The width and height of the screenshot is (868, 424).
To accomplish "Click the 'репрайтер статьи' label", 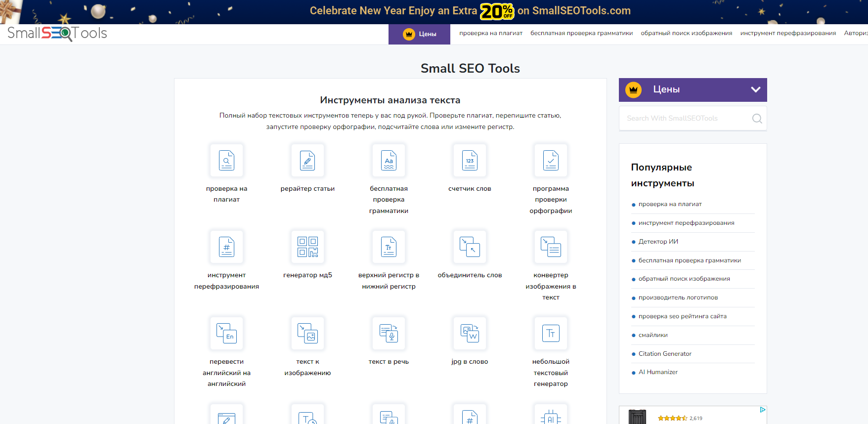I will coord(307,189).
